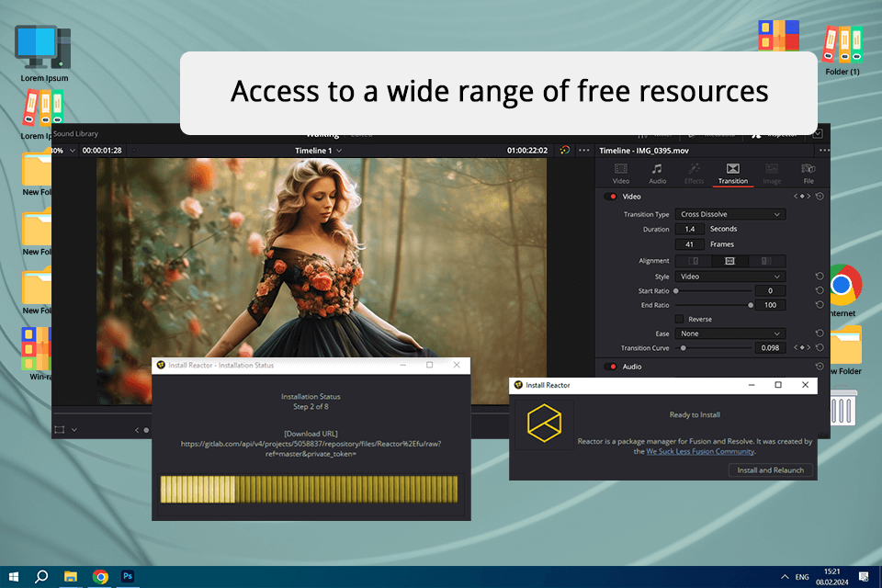Click the End Ratio slider handle
This screenshot has height=588, width=882.
[751, 306]
